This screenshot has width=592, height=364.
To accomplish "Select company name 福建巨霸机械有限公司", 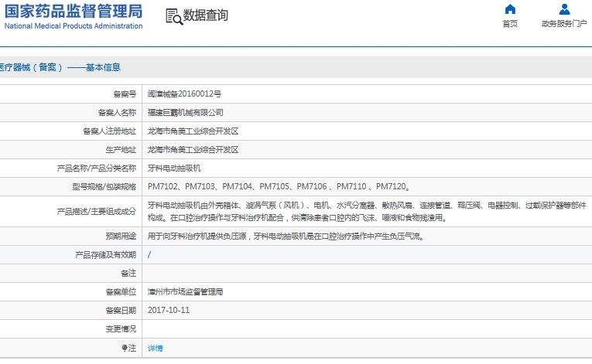I will 186,112.
